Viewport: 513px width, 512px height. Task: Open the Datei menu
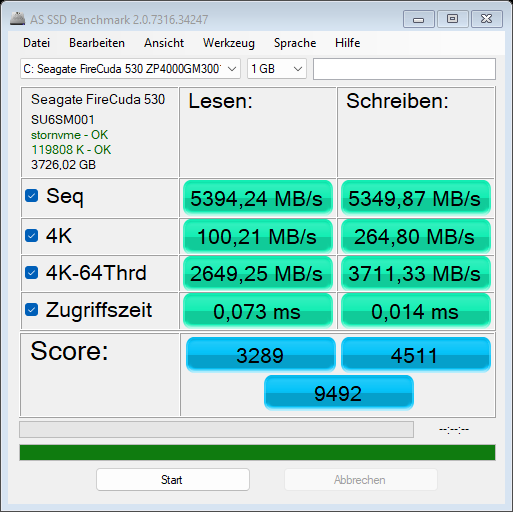click(x=37, y=43)
